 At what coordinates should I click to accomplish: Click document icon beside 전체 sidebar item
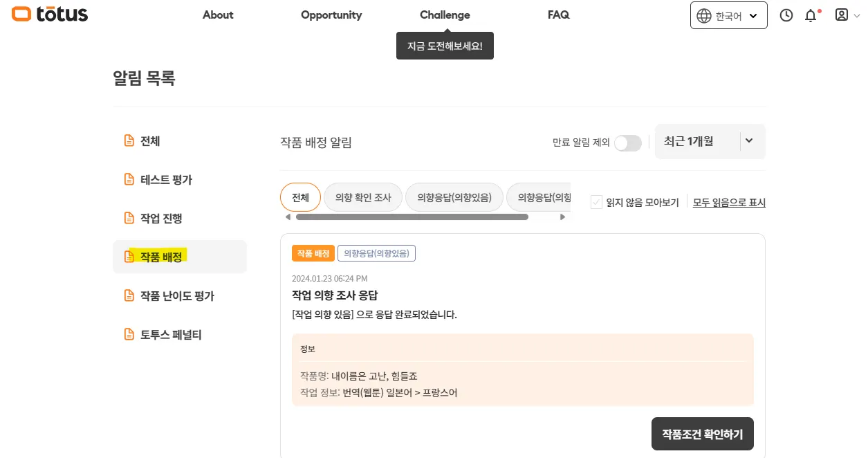(129, 141)
